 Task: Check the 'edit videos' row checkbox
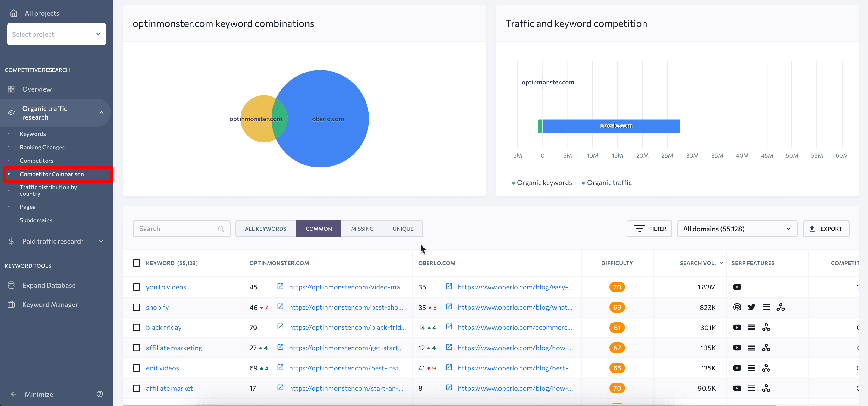click(x=136, y=368)
